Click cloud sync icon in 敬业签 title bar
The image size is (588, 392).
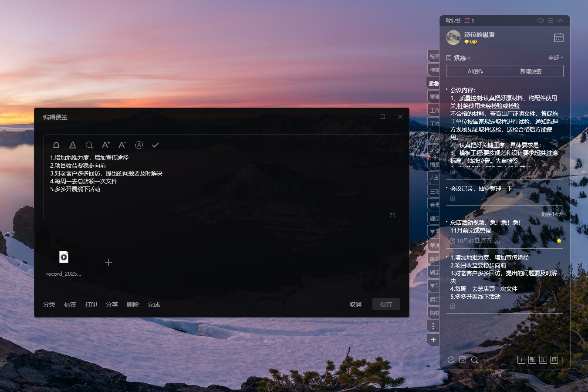(x=541, y=20)
